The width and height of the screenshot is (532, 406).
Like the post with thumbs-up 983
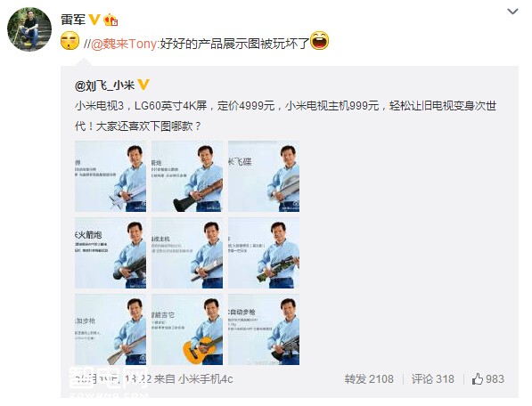point(488,378)
